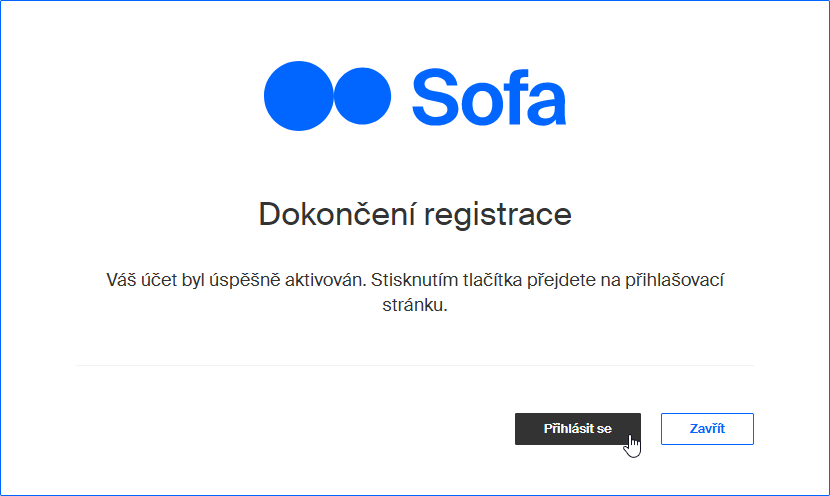Click the word Dokončení in the heading
This screenshot has width=830, height=496.
[336, 214]
